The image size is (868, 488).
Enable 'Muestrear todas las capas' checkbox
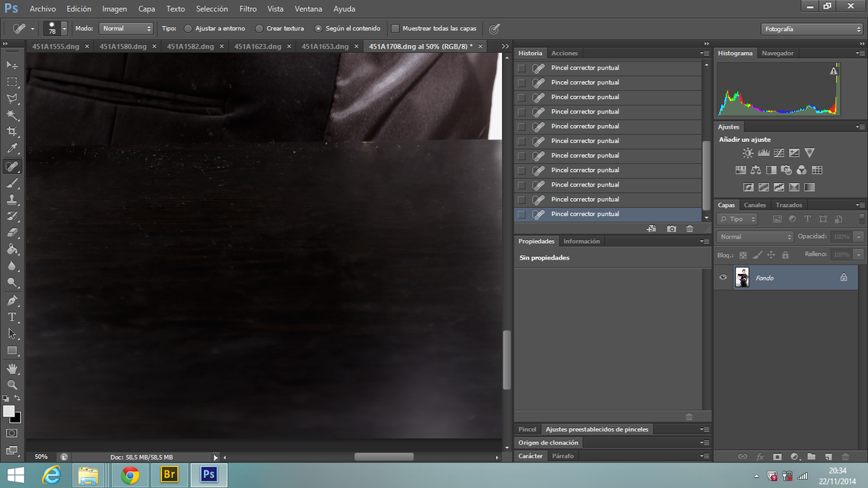pos(395,29)
